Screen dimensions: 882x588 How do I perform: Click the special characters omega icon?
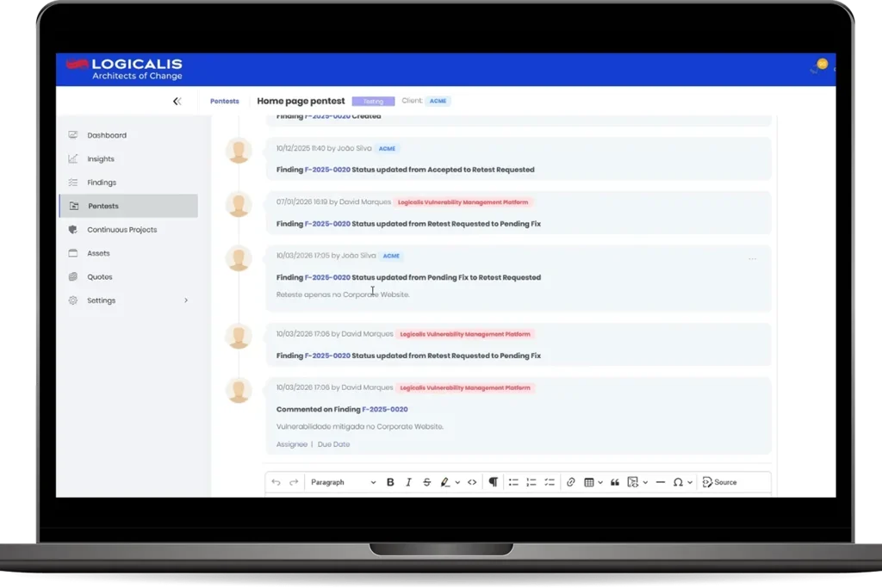[x=679, y=482]
